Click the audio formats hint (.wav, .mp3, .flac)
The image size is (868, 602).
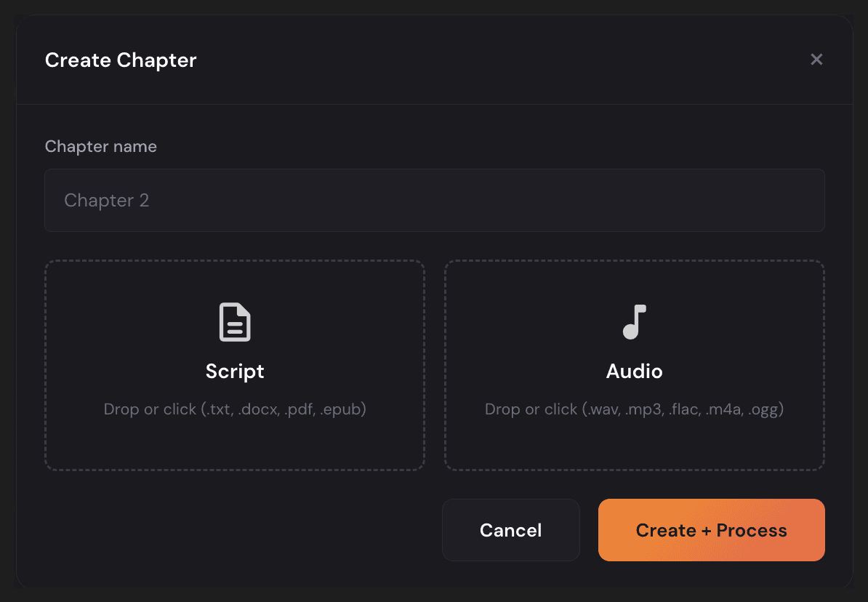(634, 409)
